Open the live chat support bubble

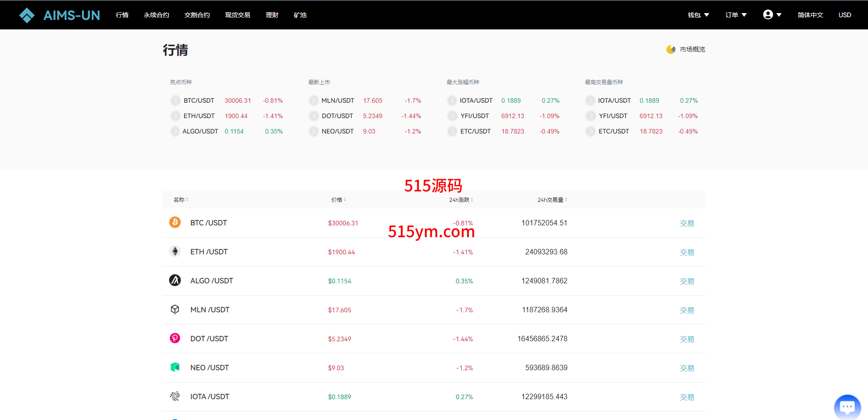847,407
